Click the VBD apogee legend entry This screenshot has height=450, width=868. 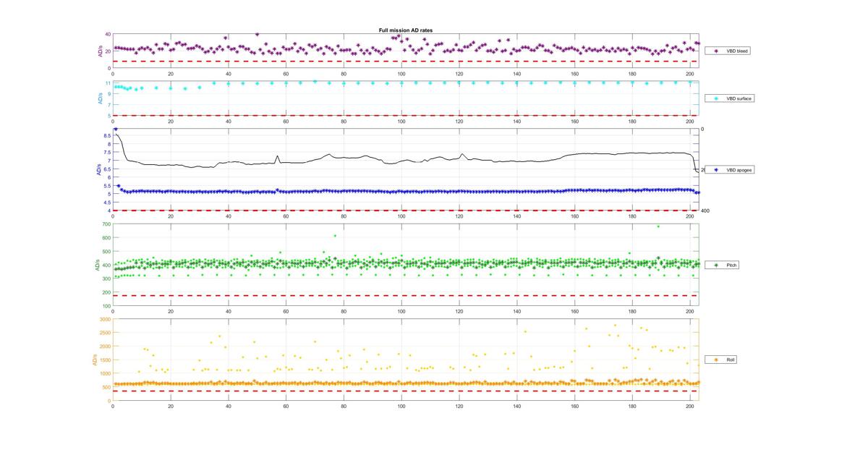pyautogui.click(x=730, y=170)
